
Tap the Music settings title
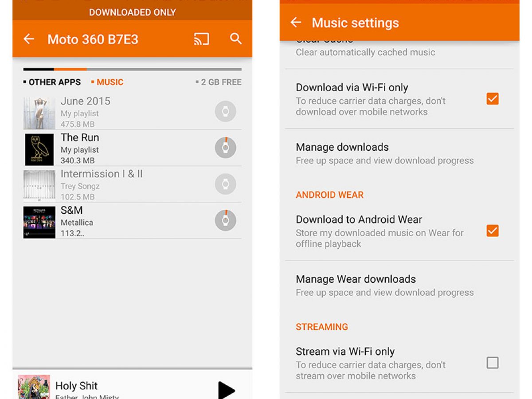[x=355, y=23]
